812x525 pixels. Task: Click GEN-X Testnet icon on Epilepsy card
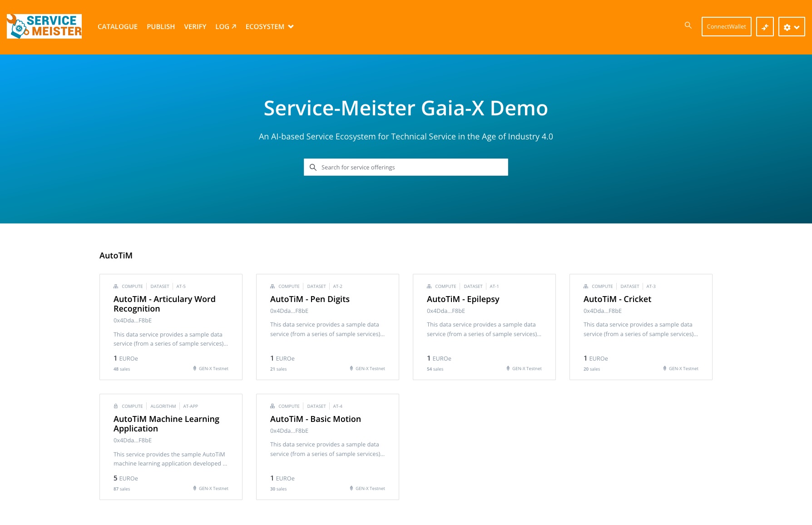(508, 368)
